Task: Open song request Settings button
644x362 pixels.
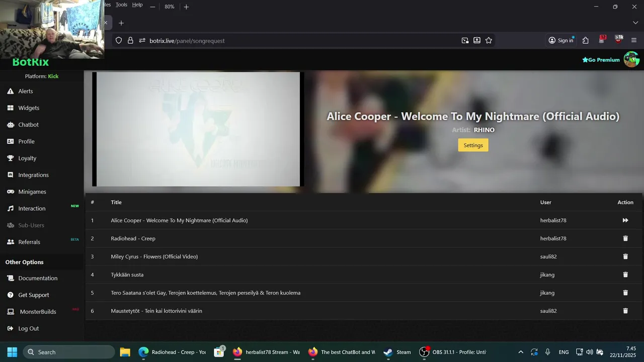Action: (x=473, y=145)
